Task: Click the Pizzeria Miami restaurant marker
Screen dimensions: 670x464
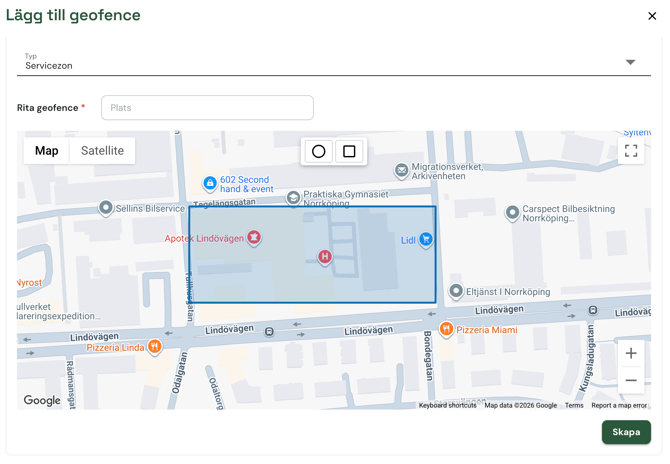Action: pyautogui.click(x=446, y=329)
